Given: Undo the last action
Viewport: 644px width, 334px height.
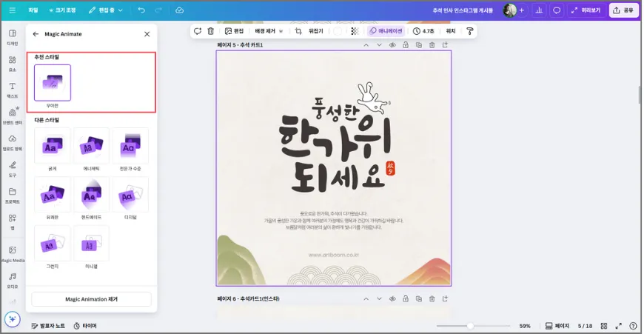Looking at the screenshot, I should (x=141, y=10).
